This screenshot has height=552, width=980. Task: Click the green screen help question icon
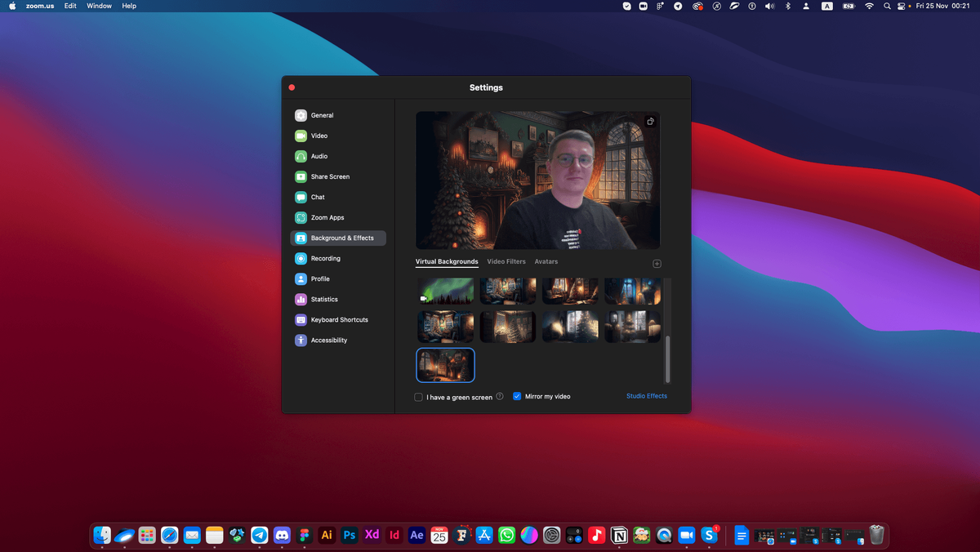pyautogui.click(x=500, y=396)
